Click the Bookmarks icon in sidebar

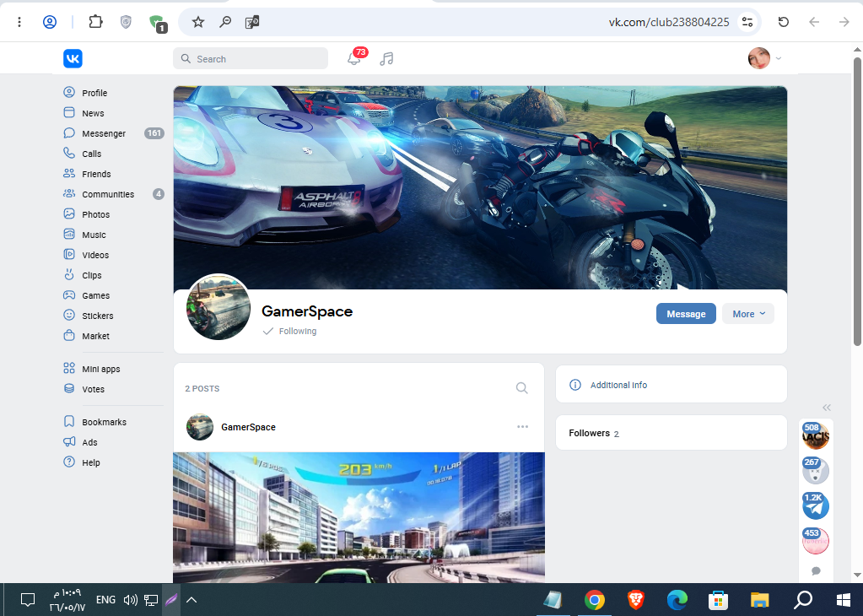[69, 422]
